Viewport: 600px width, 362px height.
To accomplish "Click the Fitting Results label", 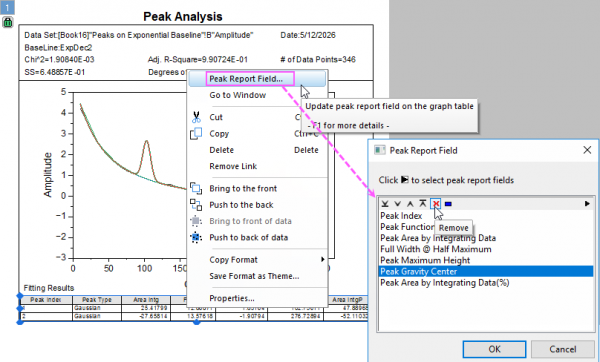I will (49, 288).
